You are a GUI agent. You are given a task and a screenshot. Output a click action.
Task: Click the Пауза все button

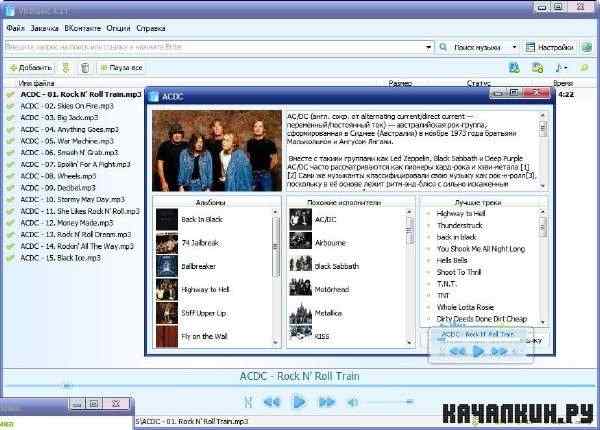[x=121, y=68]
